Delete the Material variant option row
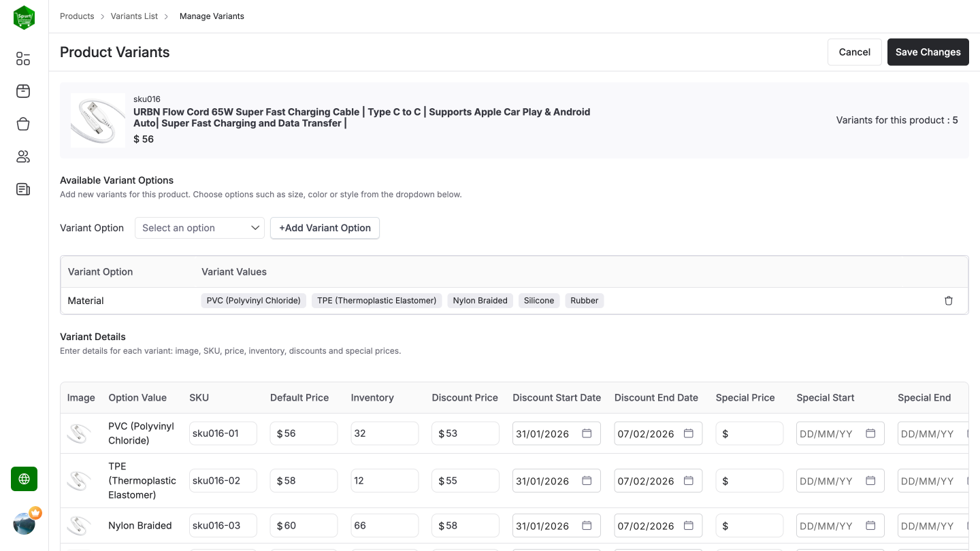The image size is (980, 551). click(x=949, y=300)
